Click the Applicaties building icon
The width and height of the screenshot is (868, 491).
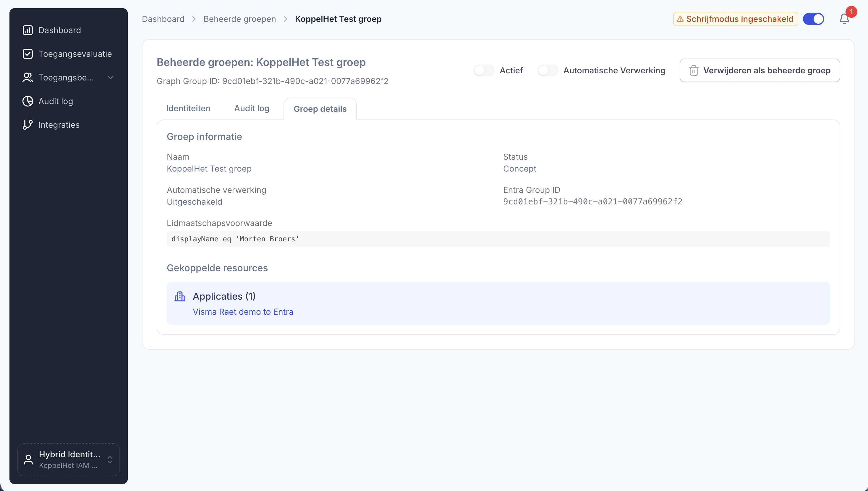(x=179, y=296)
